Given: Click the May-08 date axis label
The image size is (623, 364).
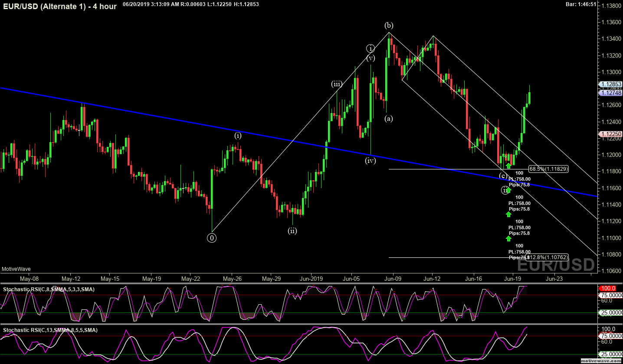Looking at the screenshot, I should (x=29, y=279).
